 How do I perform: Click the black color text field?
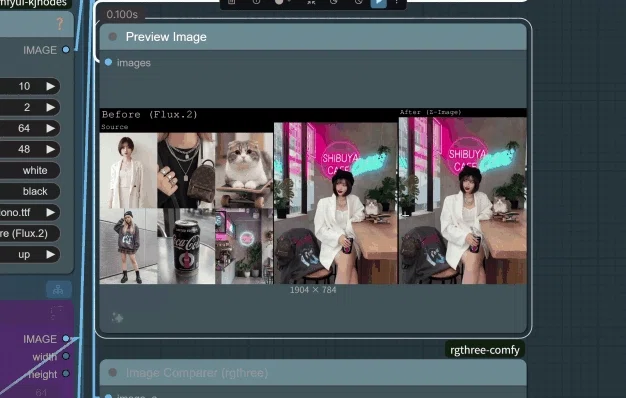point(30,192)
